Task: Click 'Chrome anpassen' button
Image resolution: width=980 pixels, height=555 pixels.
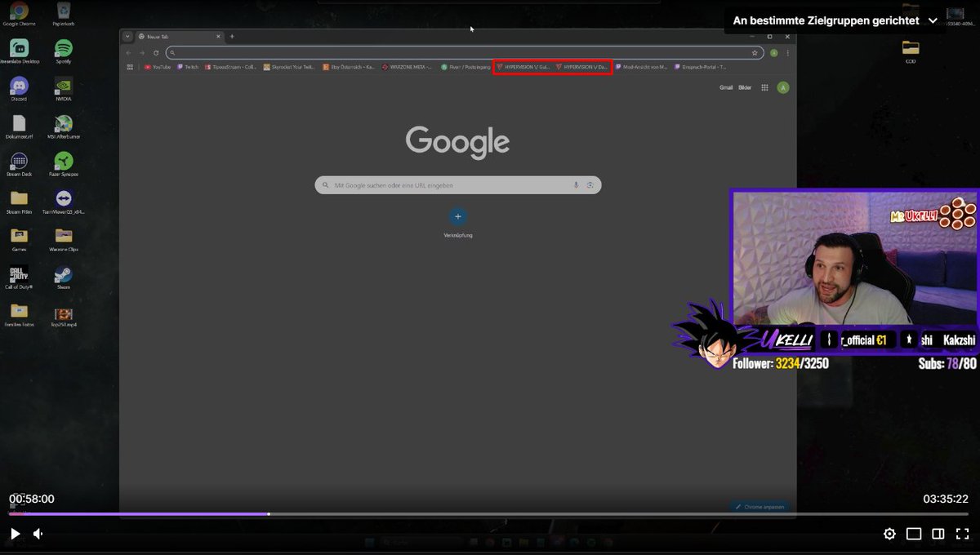Action: point(759,507)
